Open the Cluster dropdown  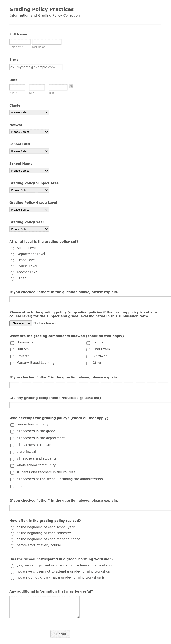point(29,112)
